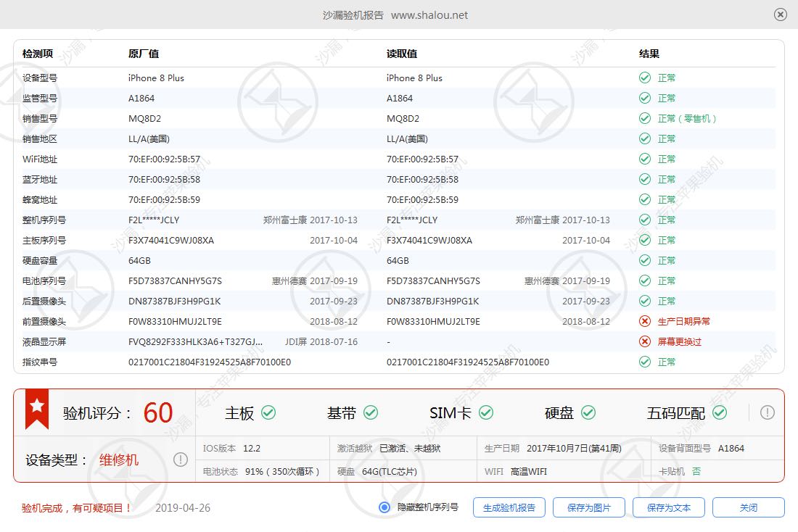Click the red X icon in 液晶显示屏 row

click(645, 341)
